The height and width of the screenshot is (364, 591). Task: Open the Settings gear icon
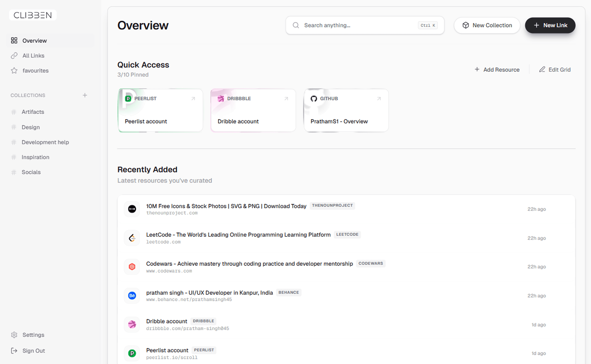click(x=14, y=335)
